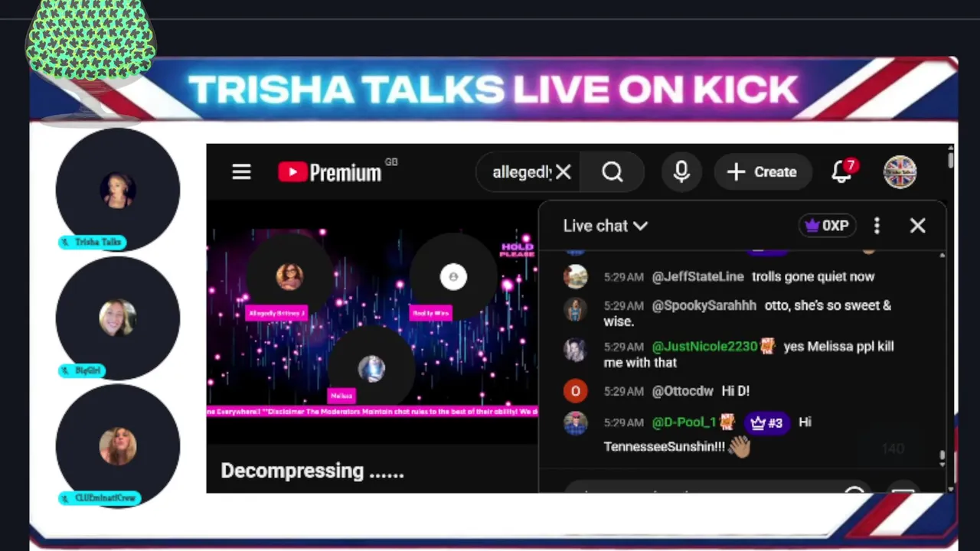Click the @SpookySarahhh username
The image size is (980, 551).
click(x=704, y=305)
